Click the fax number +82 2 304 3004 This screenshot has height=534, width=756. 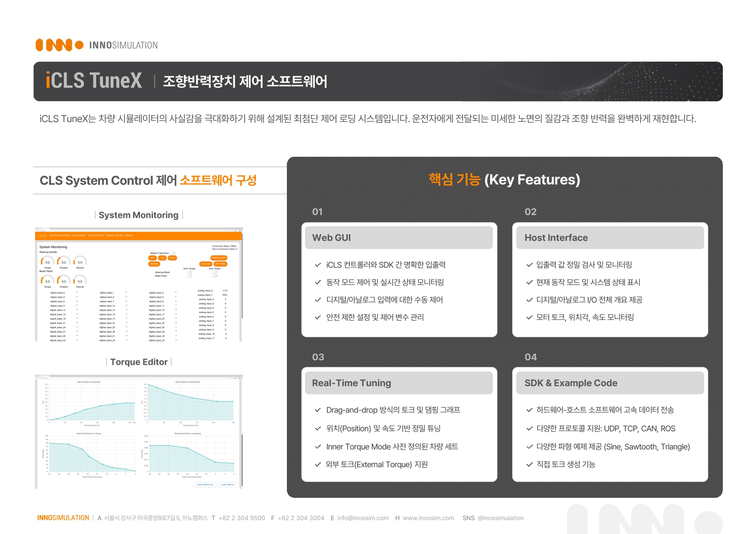click(x=301, y=518)
